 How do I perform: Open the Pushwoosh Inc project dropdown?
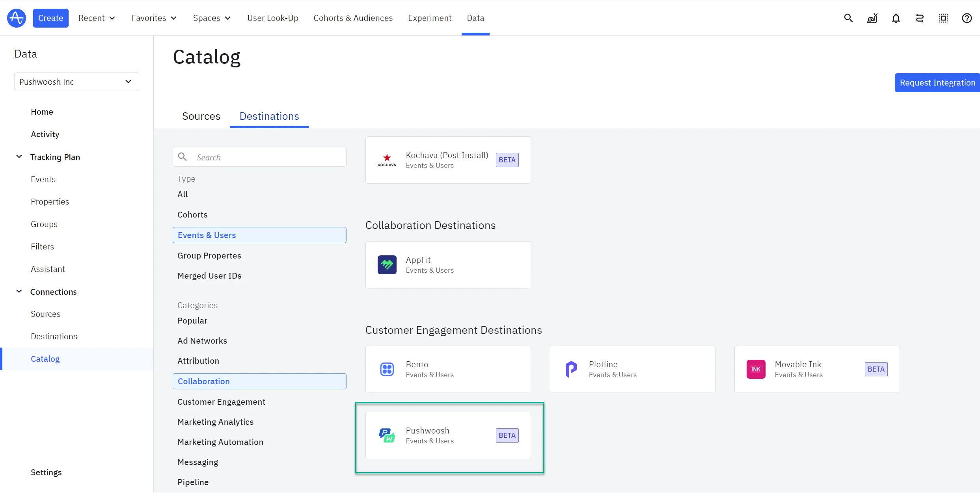coord(76,82)
